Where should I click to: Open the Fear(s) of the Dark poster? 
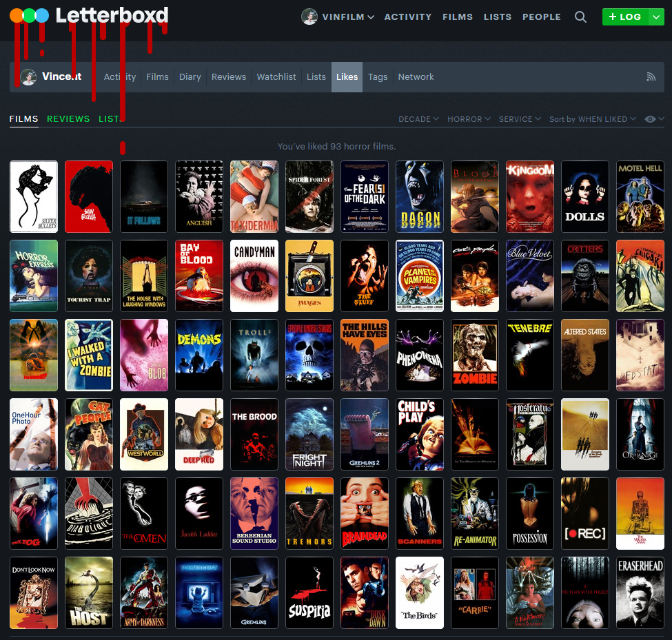[365, 196]
